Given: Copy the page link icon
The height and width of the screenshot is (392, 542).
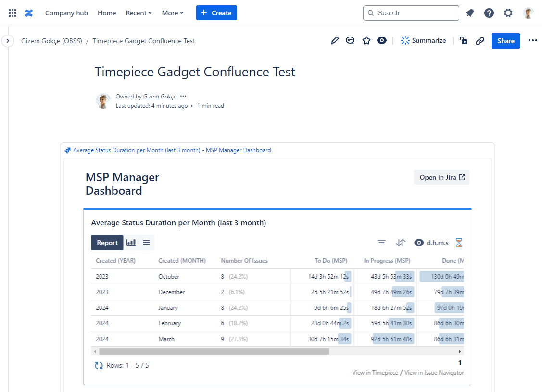Looking at the screenshot, I should [480, 40].
